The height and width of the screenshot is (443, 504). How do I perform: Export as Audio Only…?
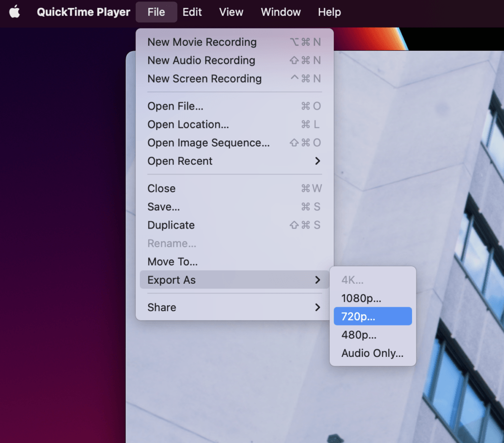click(x=373, y=353)
